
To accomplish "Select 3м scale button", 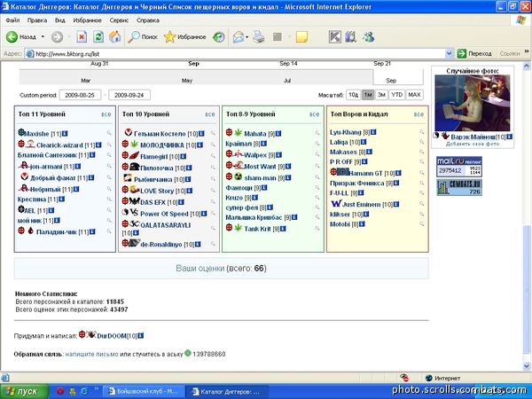I will tap(381, 95).
